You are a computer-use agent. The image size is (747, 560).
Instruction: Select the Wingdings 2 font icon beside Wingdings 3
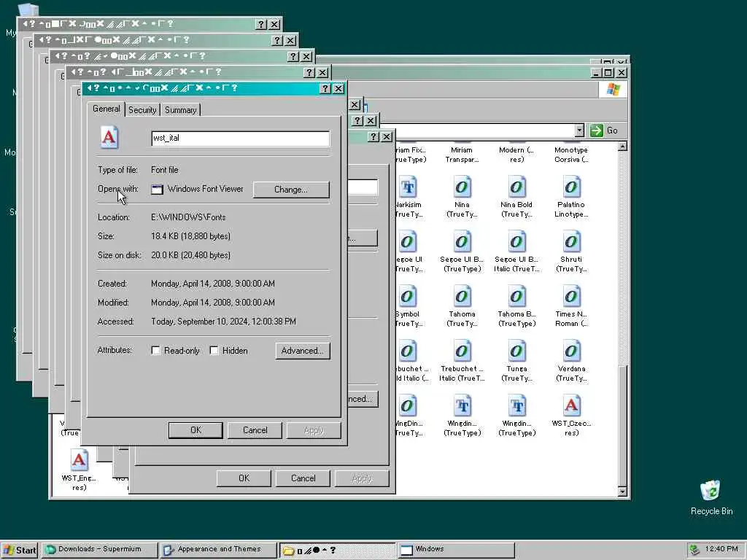click(x=462, y=406)
